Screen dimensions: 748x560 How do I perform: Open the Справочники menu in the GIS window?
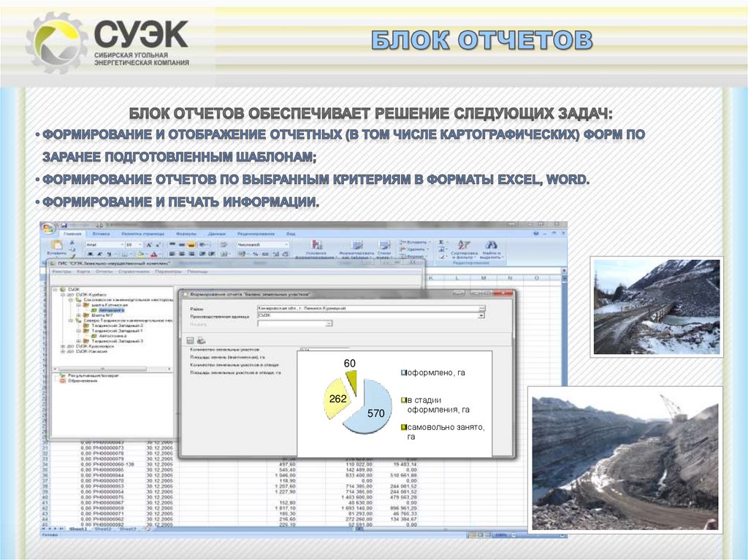pyautogui.click(x=134, y=272)
